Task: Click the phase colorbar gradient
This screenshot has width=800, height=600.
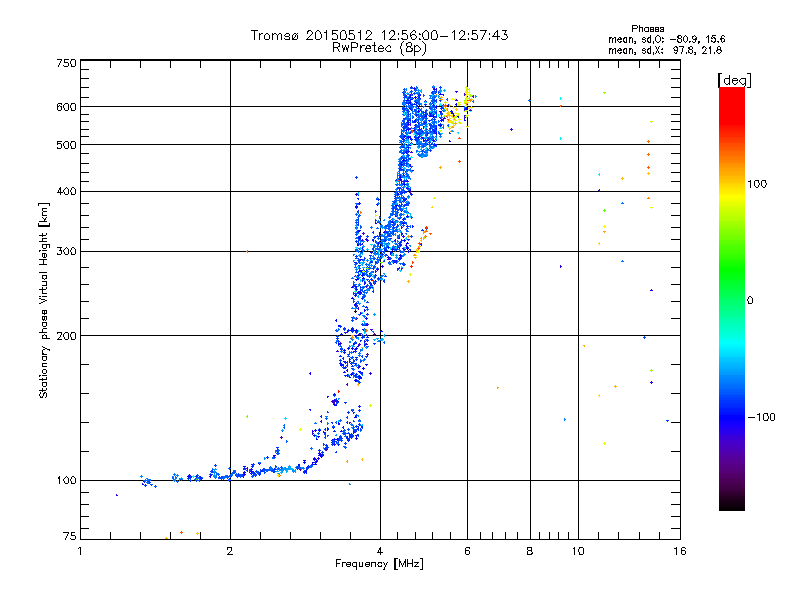Action: click(x=732, y=298)
